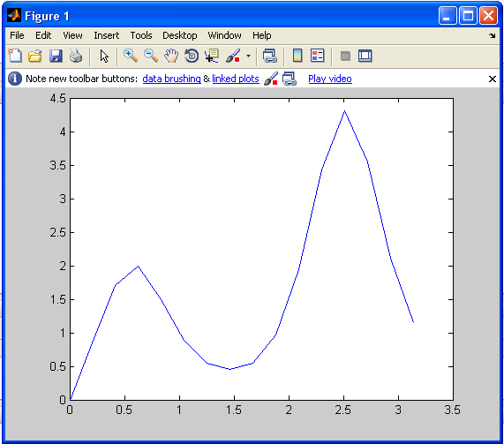The image size is (504, 444).
Task: Select the Pan hand tool
Action: (171, 56)
